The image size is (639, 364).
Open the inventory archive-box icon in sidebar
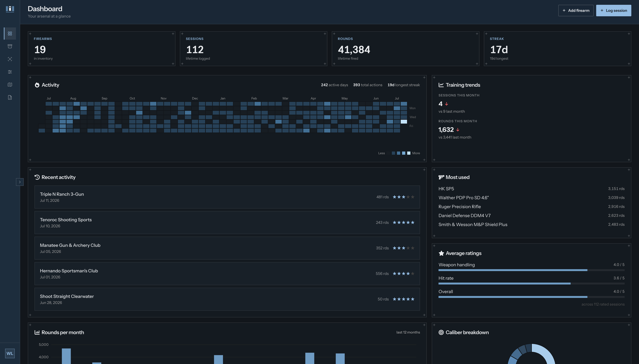(10, 46)
